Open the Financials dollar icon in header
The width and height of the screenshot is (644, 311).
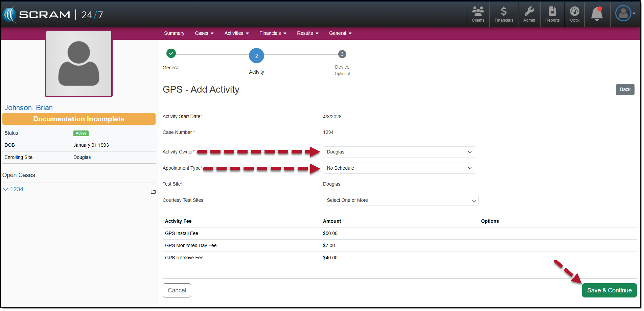[x=503, y=15]
